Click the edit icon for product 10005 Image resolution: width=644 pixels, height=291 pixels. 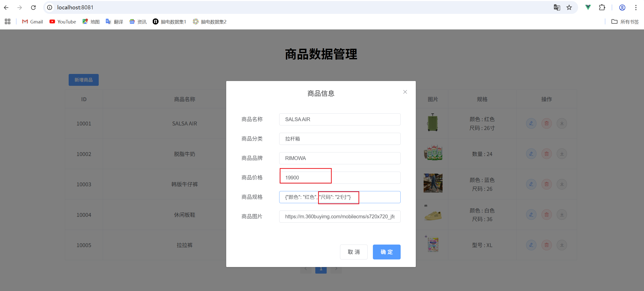click(x=531, y=245)
